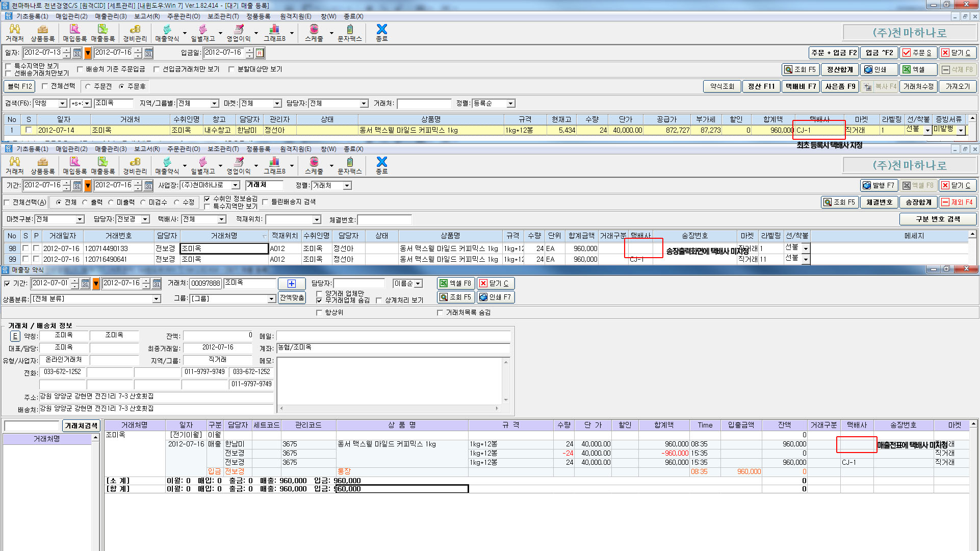Click 거래처 search field in top window

pos(424,104)
